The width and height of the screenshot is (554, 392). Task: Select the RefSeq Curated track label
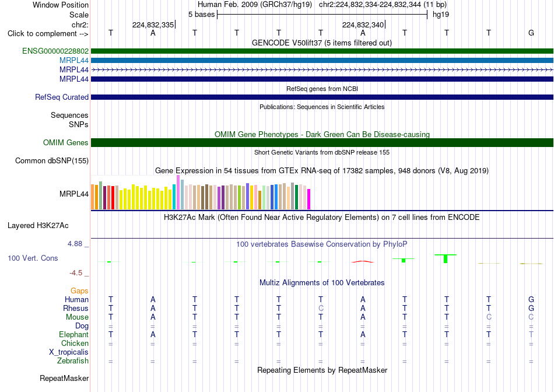(x=61, y=97)
